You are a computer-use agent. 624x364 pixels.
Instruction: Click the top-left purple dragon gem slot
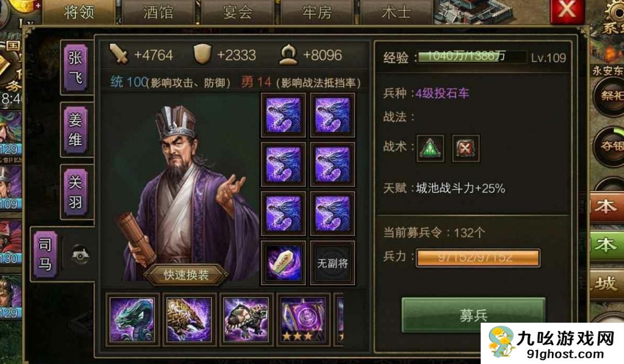coord(283,115)
